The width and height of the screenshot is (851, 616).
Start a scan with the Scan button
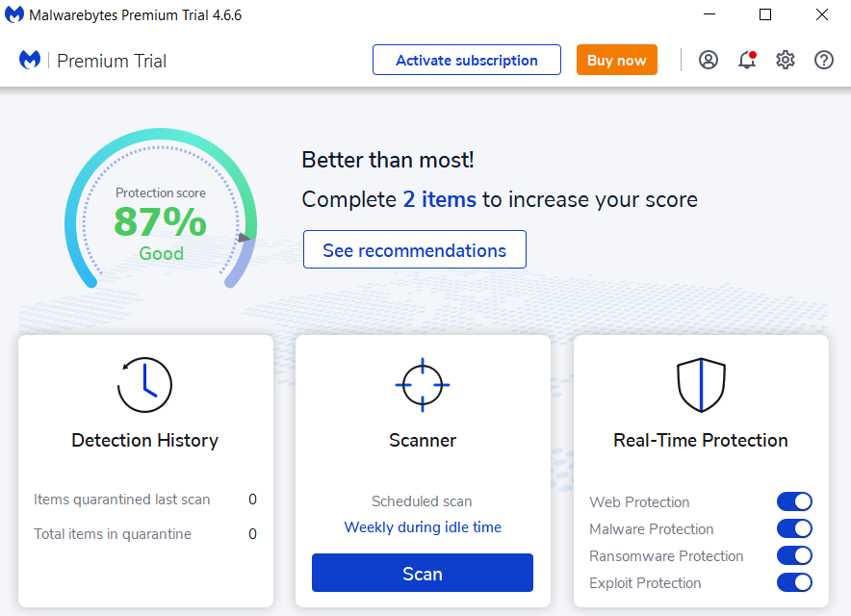point(423,573)
